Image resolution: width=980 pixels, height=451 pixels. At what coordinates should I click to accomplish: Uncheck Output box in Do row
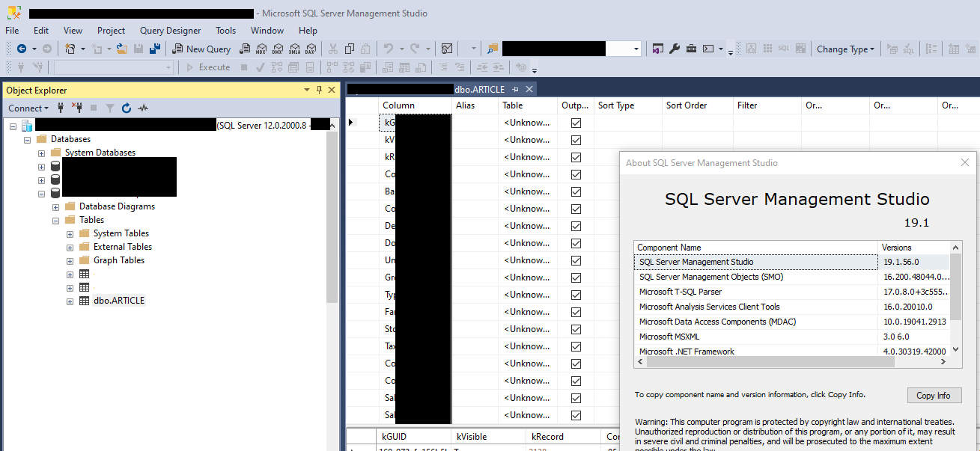coord(576,243)
